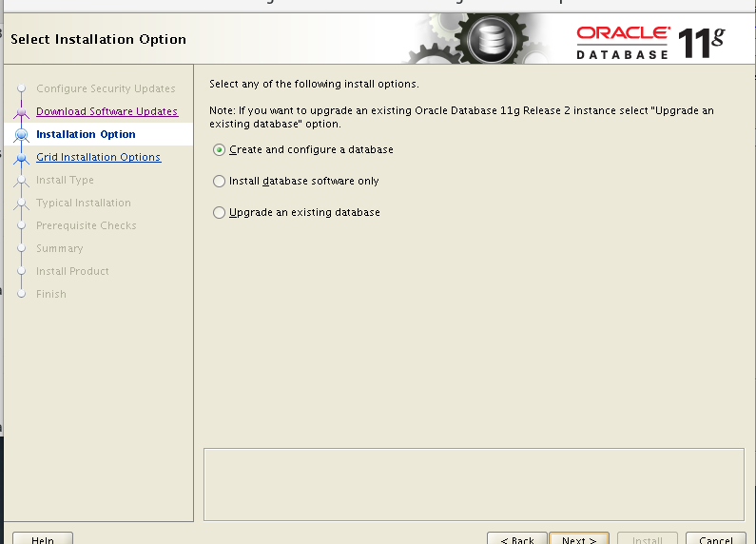Cancel the installation
The width and height of the screenshot is (756, 544).
pyautogui.click(x=715, y=538)
